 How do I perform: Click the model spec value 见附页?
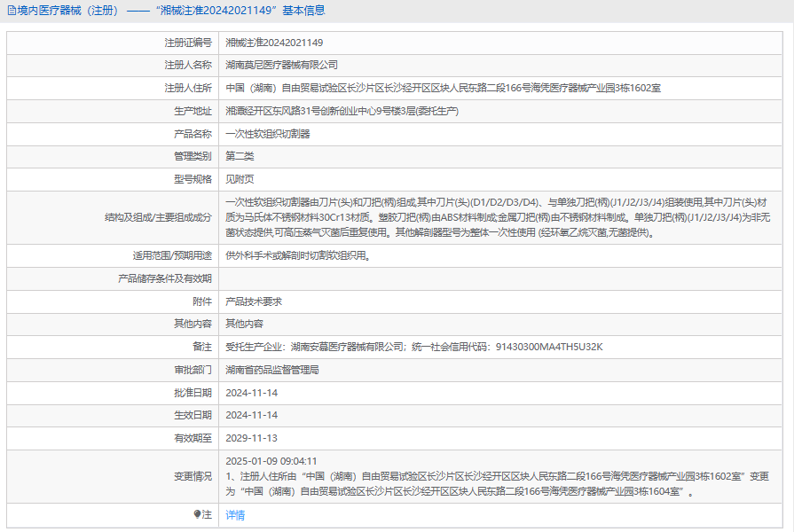pyautogui.click(x=240, y=179)
